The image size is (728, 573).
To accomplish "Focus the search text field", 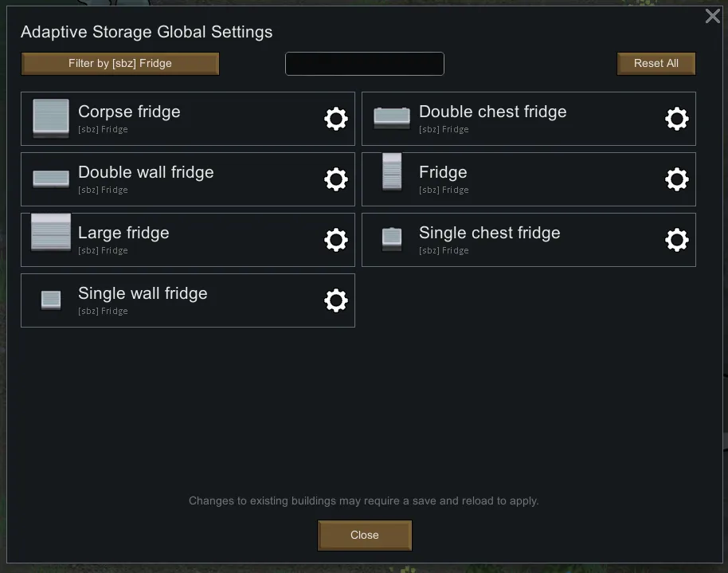I will pyautogui.click(x=365, y=64).
